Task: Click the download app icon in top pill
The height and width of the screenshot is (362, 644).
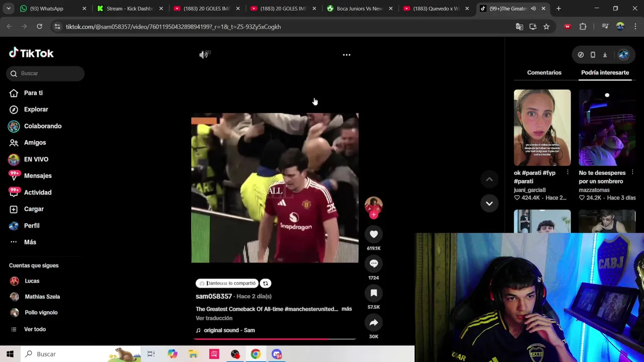Action: 605,55
